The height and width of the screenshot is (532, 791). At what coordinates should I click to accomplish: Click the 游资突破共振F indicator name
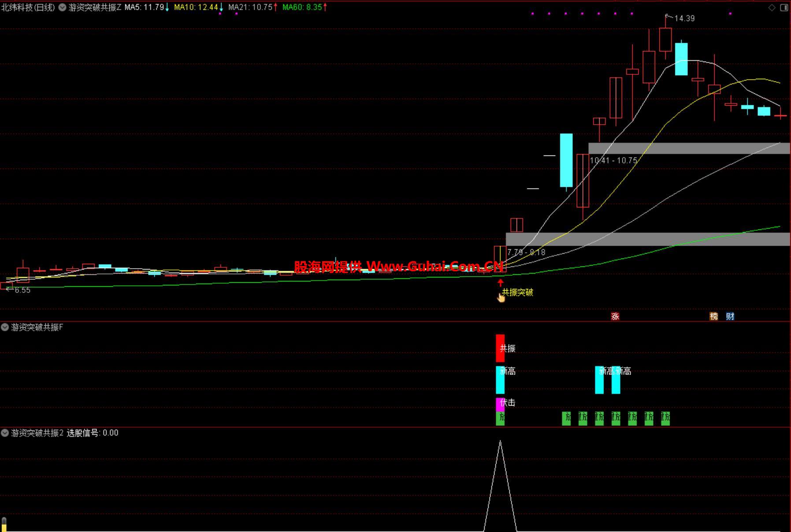click(x=37, y=327)
